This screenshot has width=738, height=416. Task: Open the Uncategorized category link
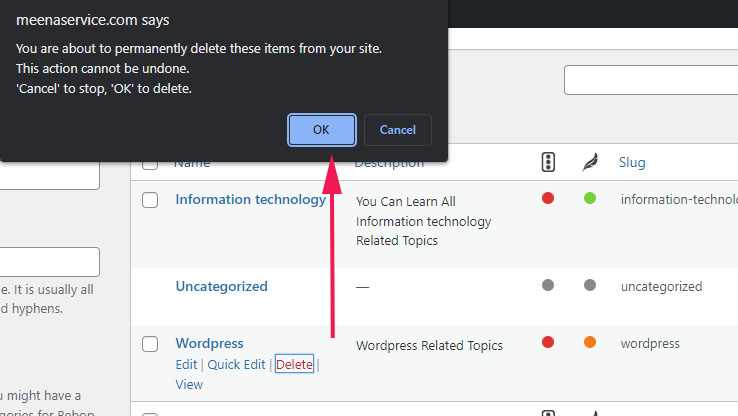tap(221, 286)
